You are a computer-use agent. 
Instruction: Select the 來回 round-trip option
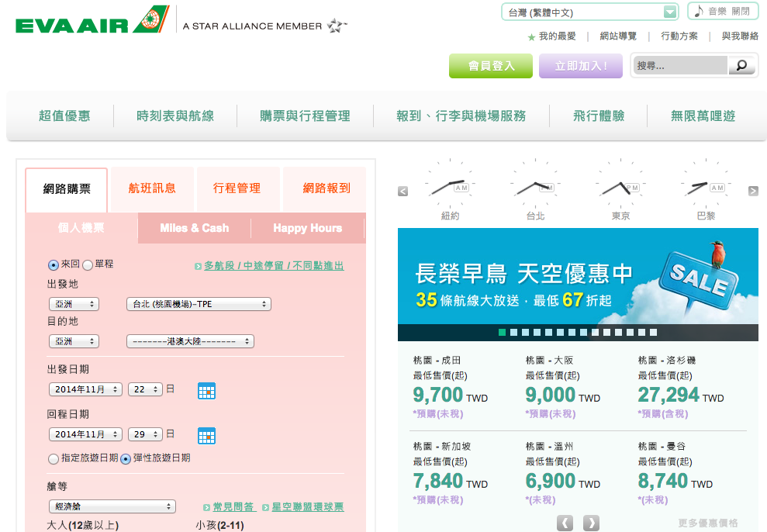coord(54,265)
